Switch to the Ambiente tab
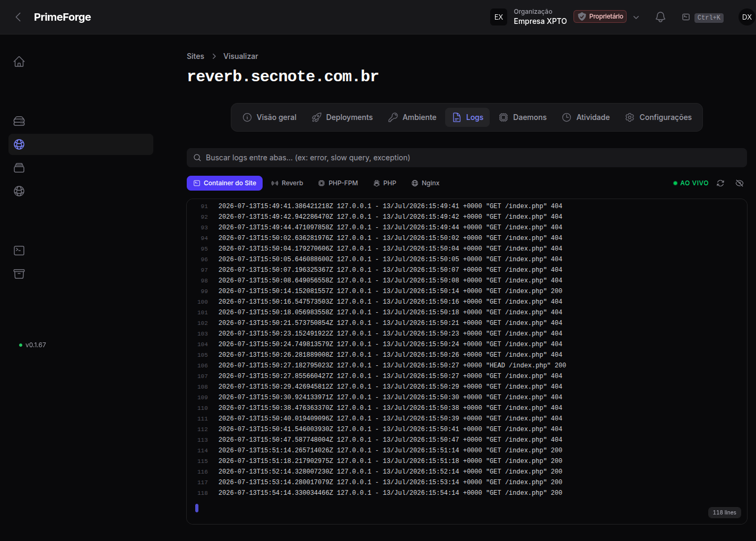 (x=412, y=117)
